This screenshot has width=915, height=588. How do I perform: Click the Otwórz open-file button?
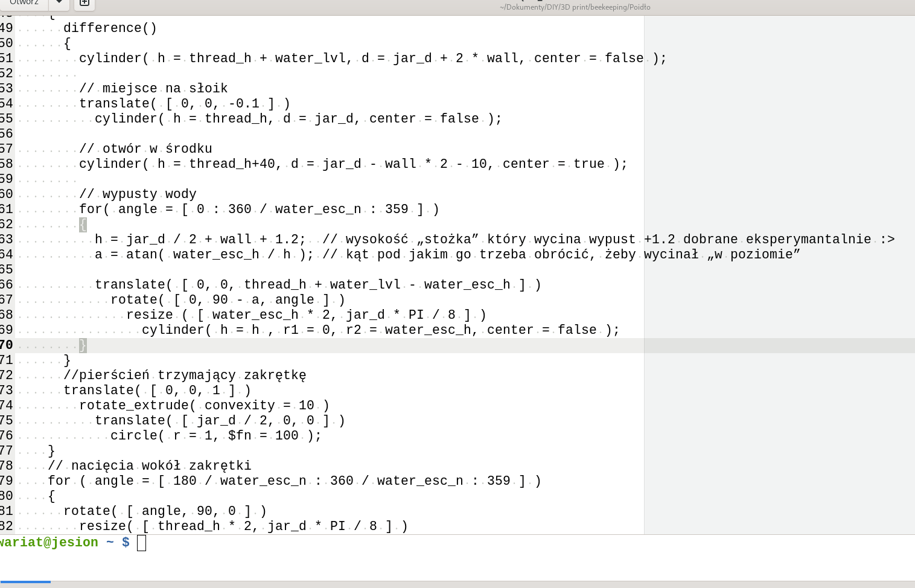[x=23, y=3]
